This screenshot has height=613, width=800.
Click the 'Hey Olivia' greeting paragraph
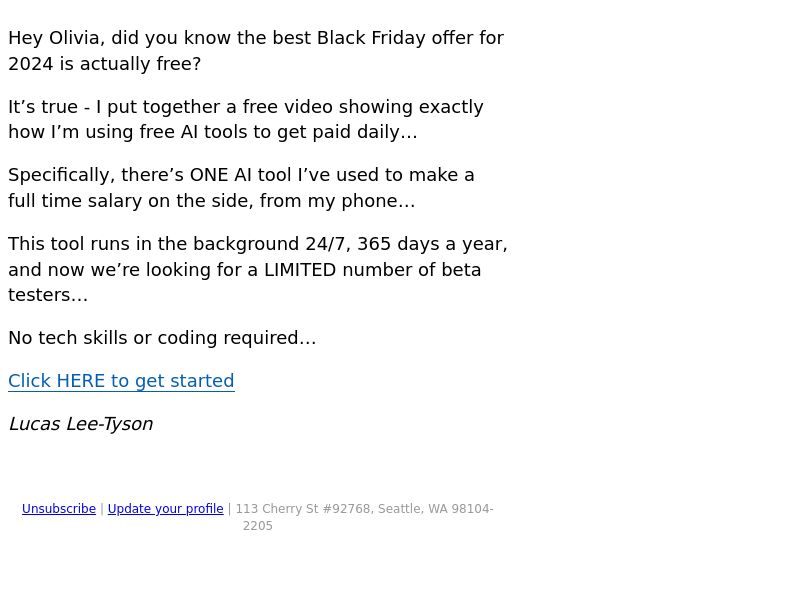tap(256, 51)
